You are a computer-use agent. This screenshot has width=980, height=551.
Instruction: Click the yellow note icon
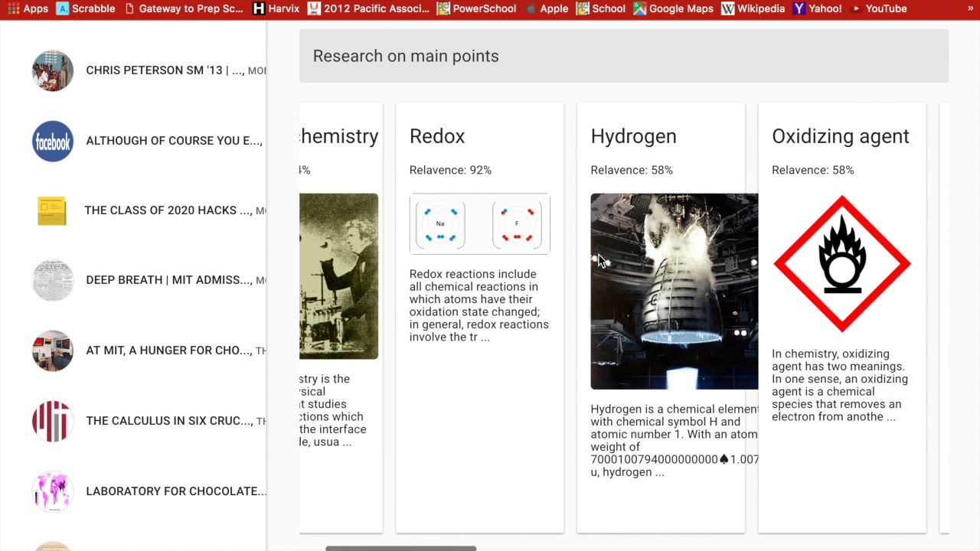[52, 210]
